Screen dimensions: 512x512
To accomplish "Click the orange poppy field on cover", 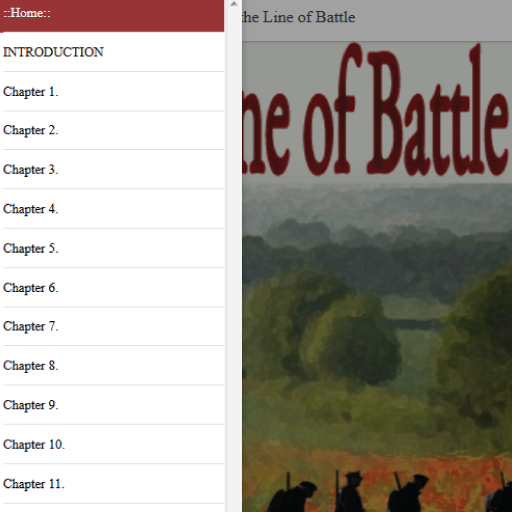I will 377,460.
